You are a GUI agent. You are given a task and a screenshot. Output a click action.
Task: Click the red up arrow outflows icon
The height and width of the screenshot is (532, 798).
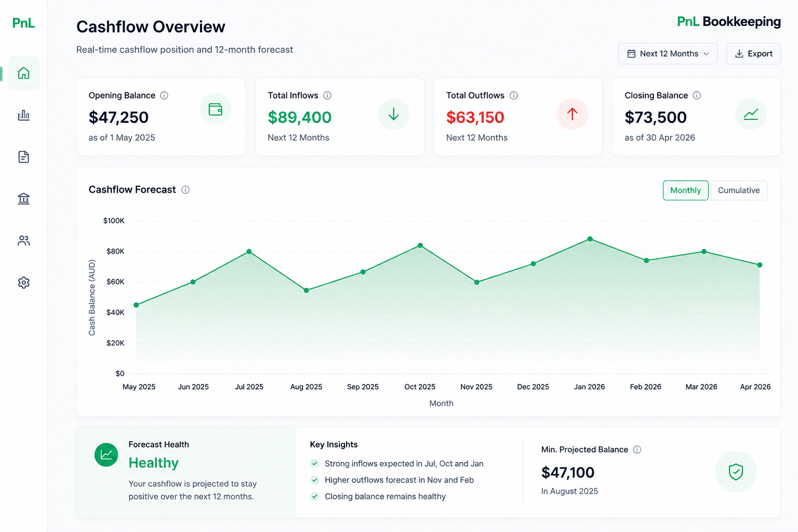click(x=573, y=114)
